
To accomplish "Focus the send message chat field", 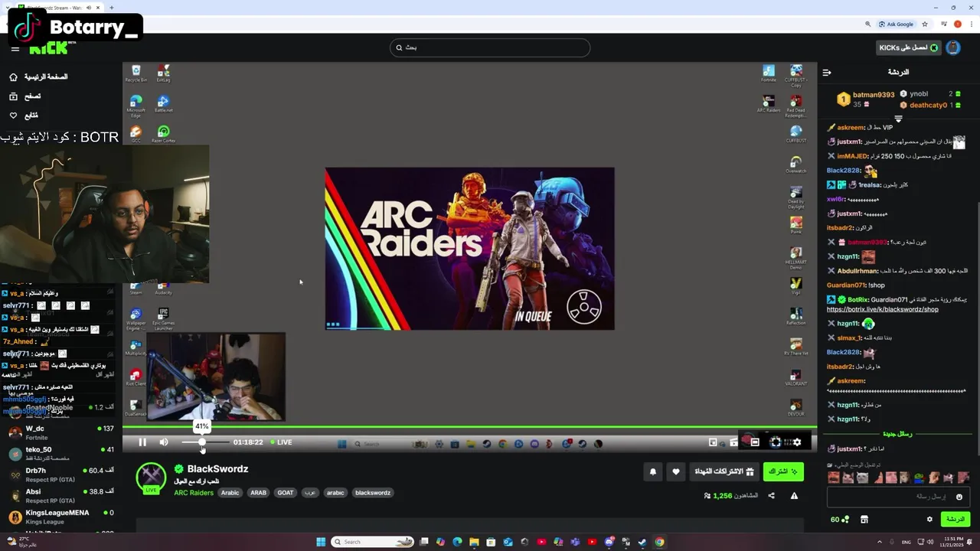I will pos(898,497).
